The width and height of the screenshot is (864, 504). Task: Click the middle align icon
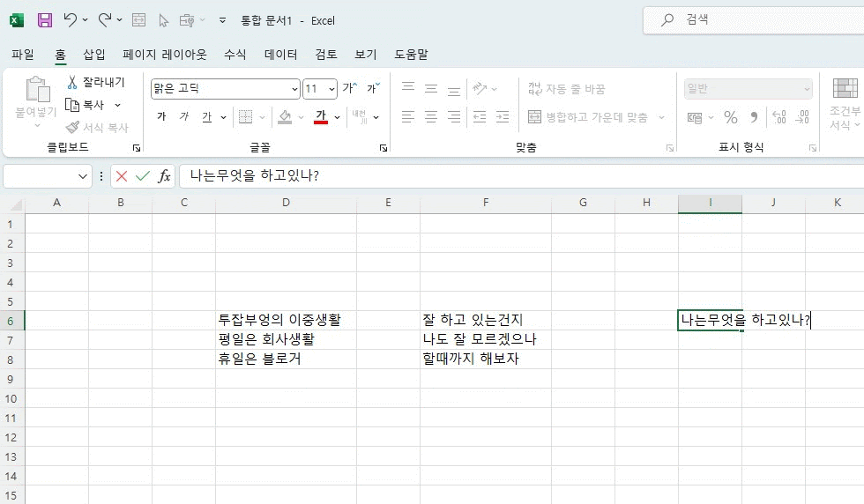pyautogui.click(x=431, y=88)
